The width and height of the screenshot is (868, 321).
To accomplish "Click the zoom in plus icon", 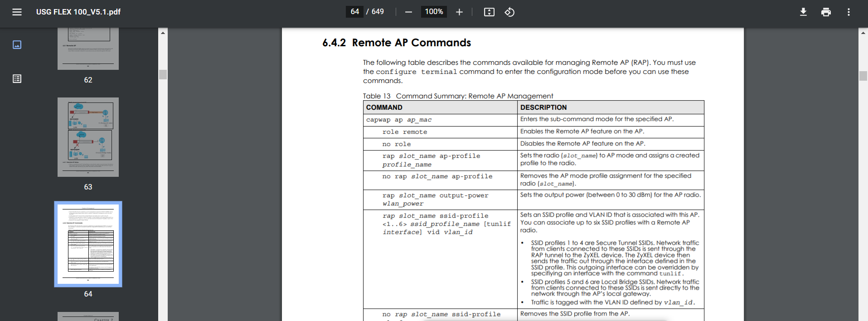I will [x=459, y=12].
